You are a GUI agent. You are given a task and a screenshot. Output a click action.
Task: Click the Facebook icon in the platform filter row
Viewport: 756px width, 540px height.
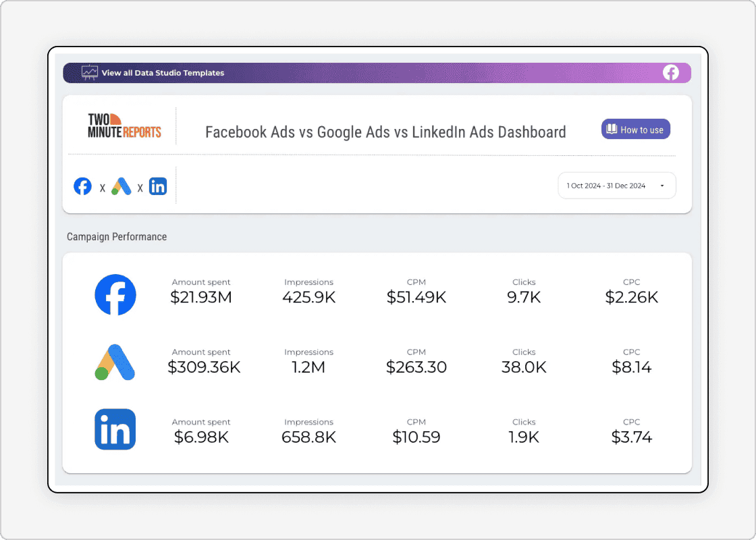tap(82, 186)
